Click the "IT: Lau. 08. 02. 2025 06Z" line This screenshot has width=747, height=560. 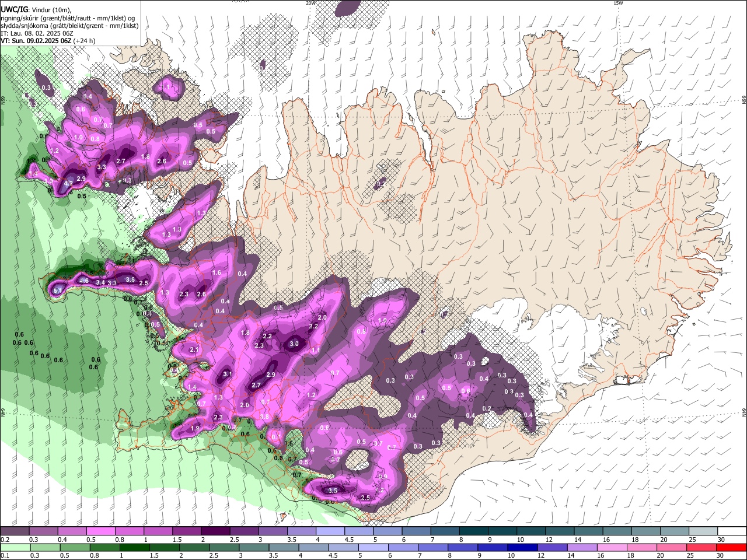[37, 33]
